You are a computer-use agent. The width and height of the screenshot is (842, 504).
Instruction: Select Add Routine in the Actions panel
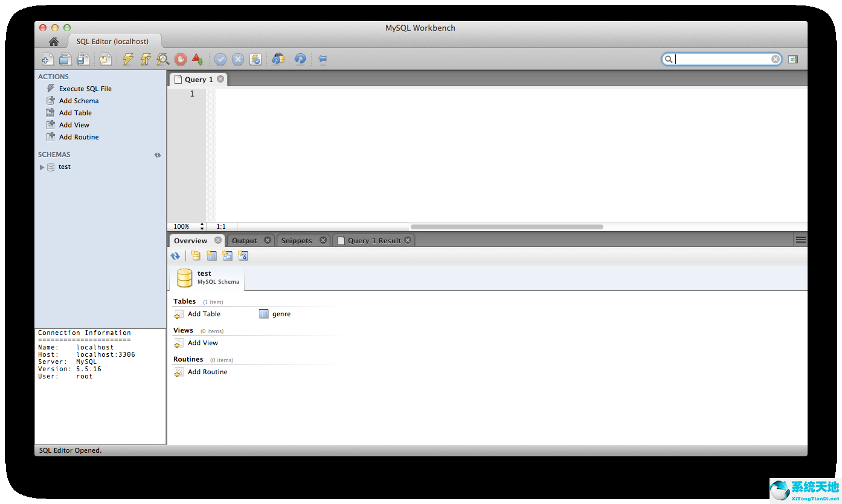point(78,137)
